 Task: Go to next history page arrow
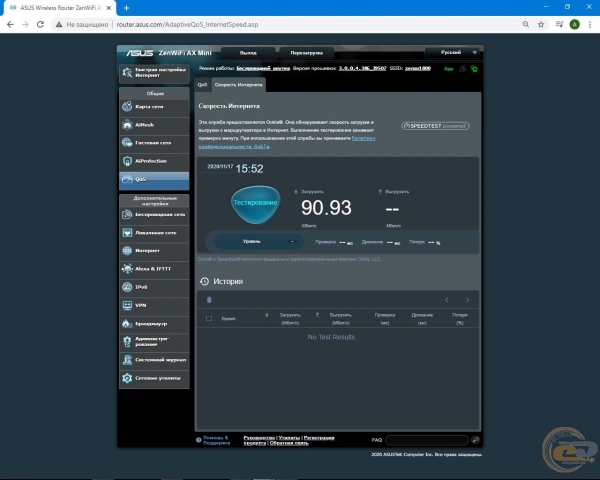point(467,300)
